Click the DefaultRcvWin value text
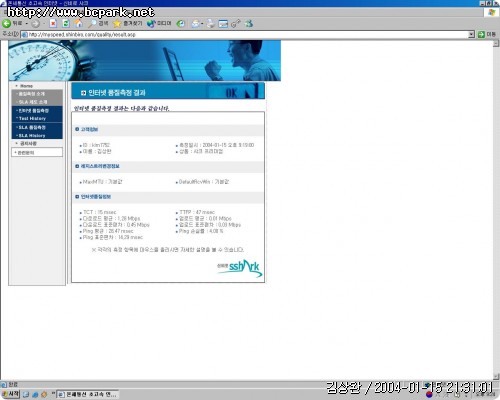The height and width of the screenshot is (400, 500). pos(203,182)
